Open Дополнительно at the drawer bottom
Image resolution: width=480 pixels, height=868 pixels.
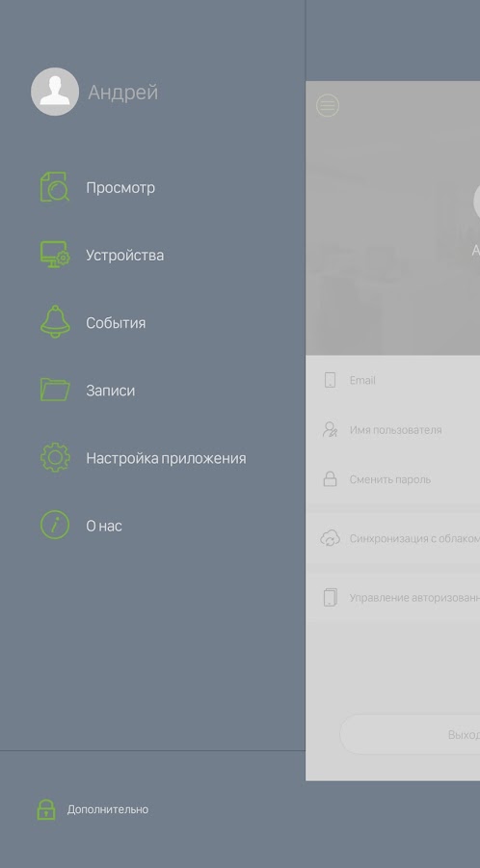coord(108,809)
